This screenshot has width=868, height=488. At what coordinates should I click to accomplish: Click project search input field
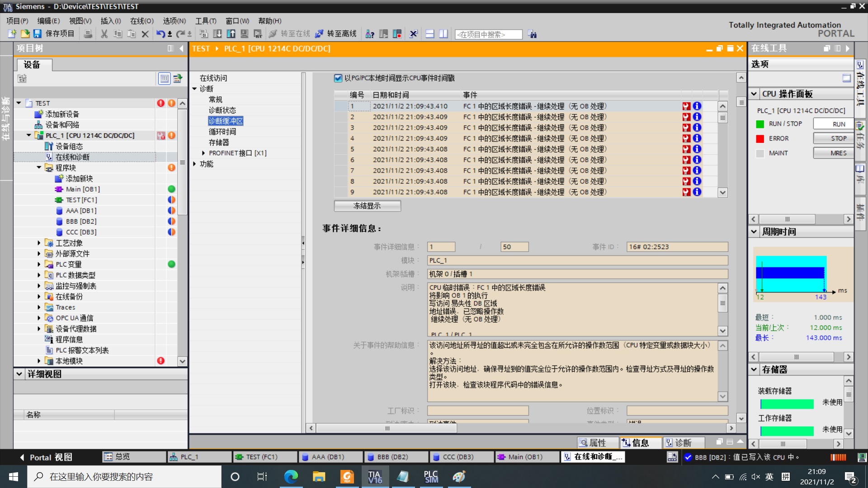[488, 34]
